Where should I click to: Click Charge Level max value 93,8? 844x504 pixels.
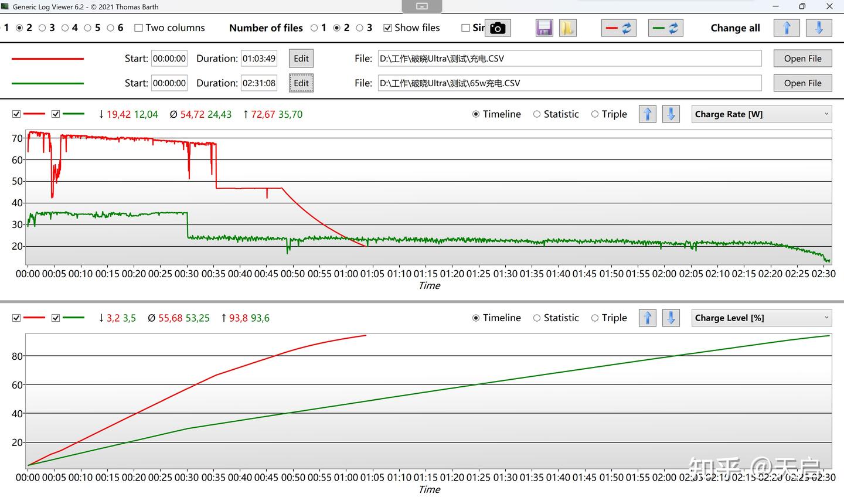[239, 318]
